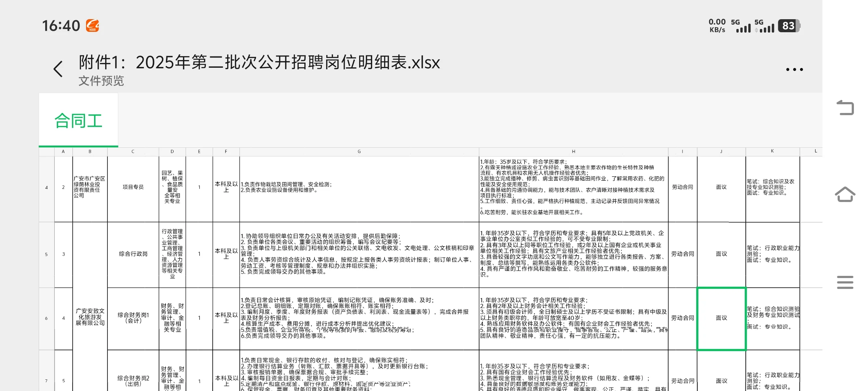Select row 7 header
Screen dimensions: 868x391
pyautogui.click(x=47, y=371)
